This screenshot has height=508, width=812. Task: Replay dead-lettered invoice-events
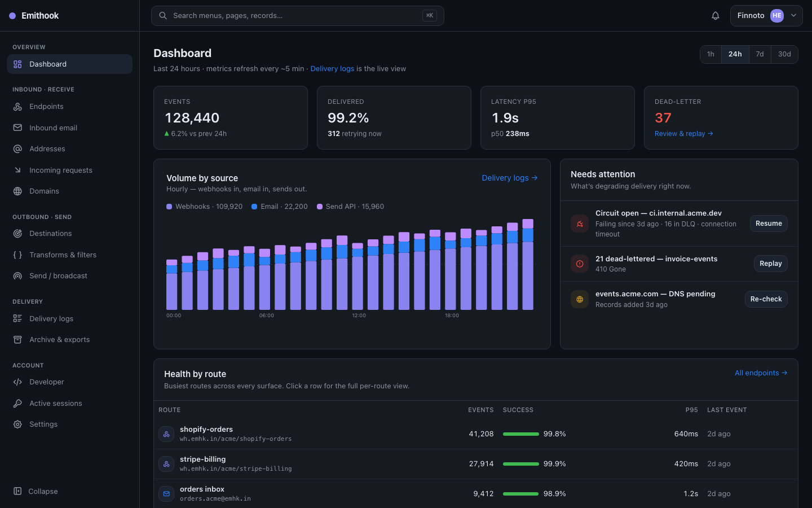[770, 264]
